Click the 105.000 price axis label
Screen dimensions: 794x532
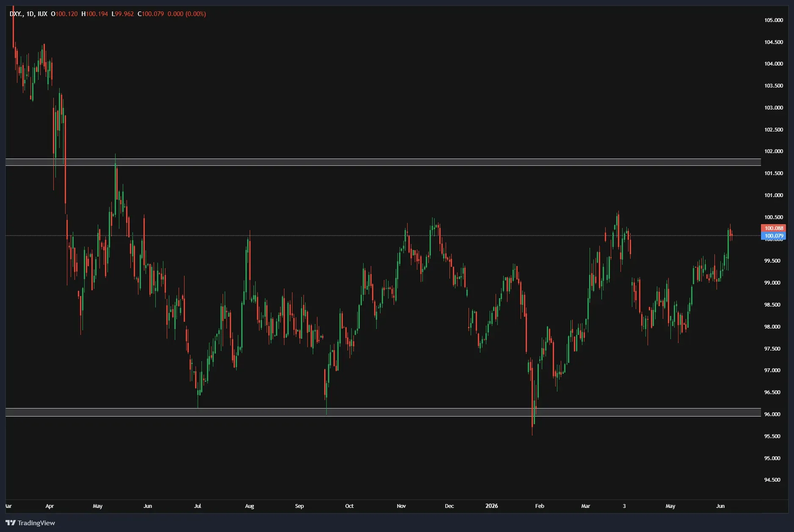[x=774, y=20]
